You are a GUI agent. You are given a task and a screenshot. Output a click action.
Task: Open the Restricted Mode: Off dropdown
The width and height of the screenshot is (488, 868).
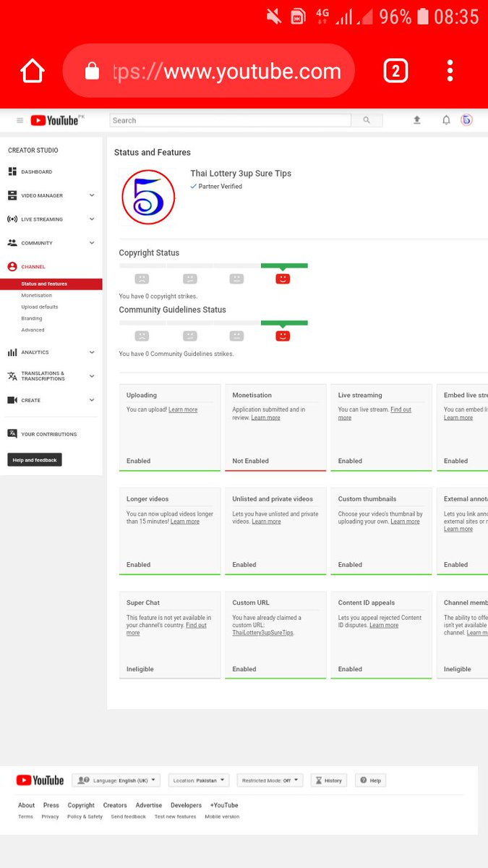(x=270, y=780)
